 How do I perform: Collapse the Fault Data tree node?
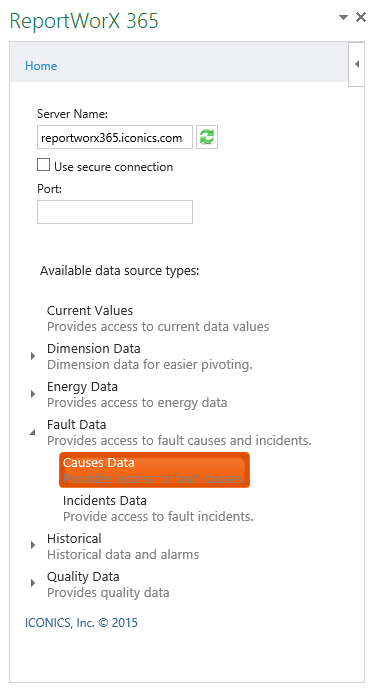pos(33,432)
